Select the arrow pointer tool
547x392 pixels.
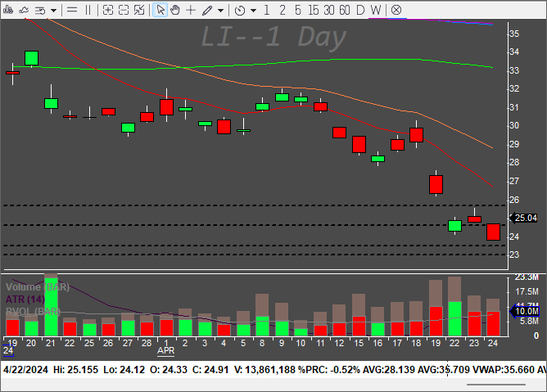coord(160,10)
